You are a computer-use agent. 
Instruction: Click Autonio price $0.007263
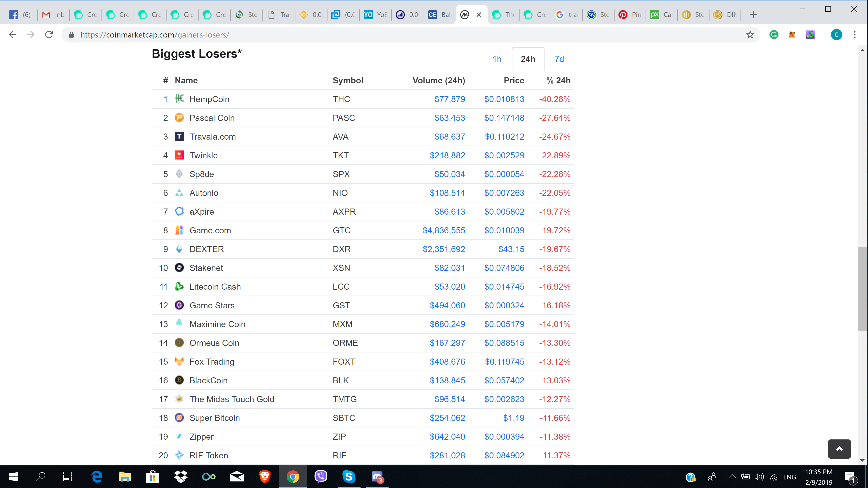pos(504,193)
